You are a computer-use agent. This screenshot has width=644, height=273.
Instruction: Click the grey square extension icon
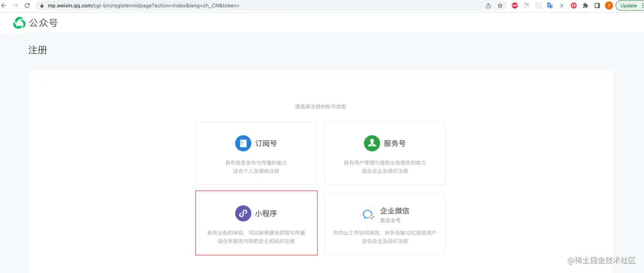[x=538, y=6]
